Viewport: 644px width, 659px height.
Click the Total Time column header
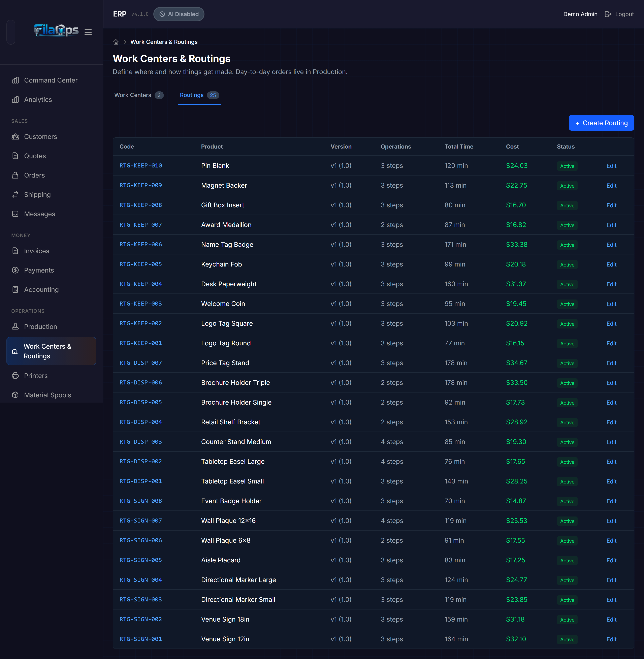(x=459, y=147)
